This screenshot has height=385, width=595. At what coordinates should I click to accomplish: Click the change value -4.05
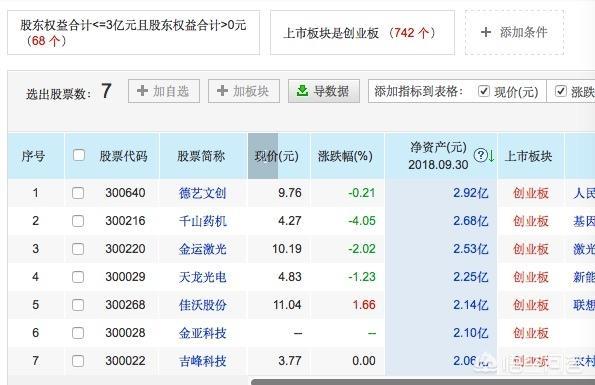362,221
